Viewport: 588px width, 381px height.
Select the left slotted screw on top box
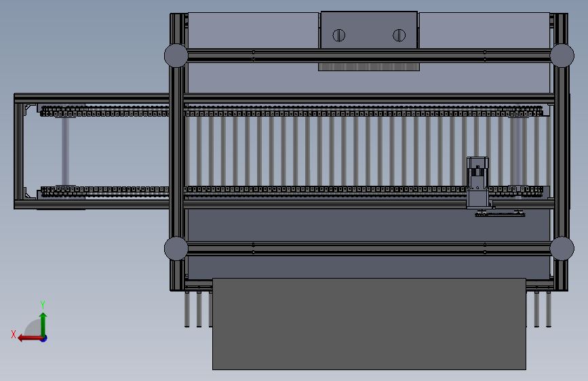(x=338, y=35)
